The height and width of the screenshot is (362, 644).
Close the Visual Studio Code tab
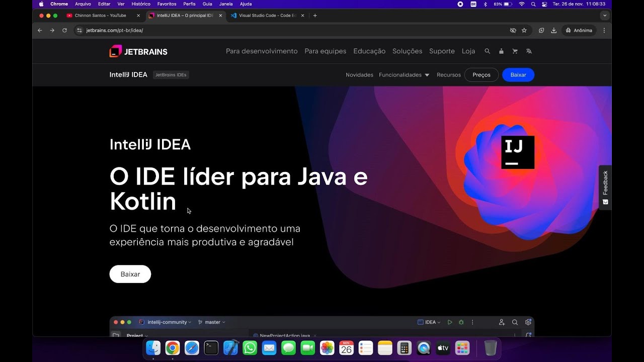point(303,16)
